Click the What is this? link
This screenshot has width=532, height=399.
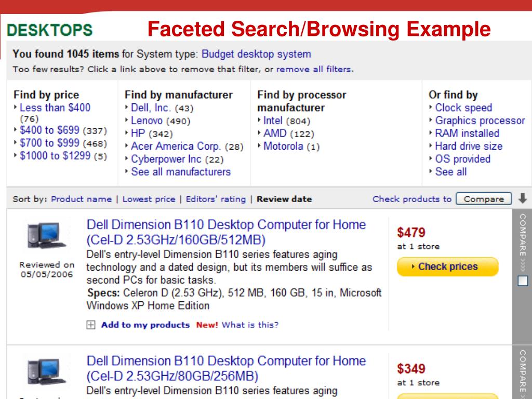tap(250, 325)
